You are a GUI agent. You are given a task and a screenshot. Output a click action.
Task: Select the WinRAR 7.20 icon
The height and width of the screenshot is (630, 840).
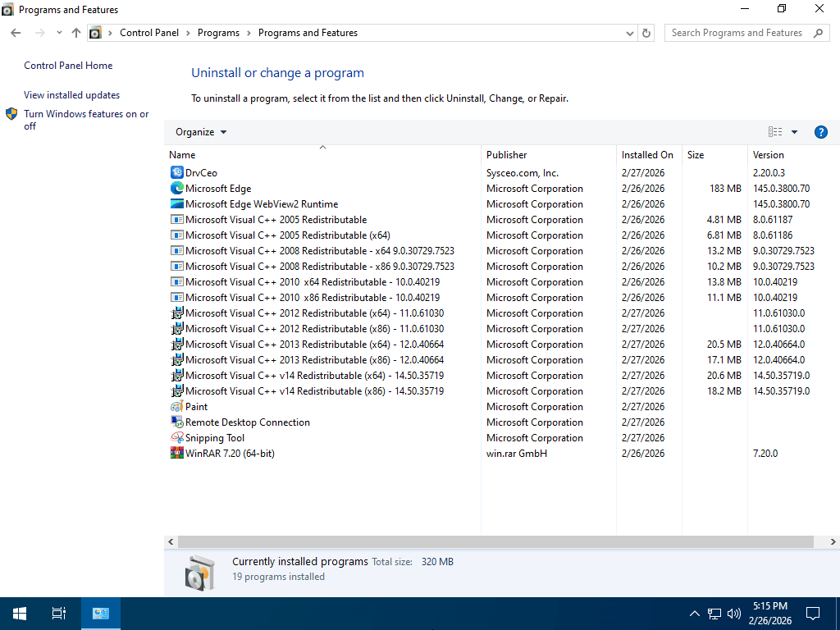[x=177, y=453]
